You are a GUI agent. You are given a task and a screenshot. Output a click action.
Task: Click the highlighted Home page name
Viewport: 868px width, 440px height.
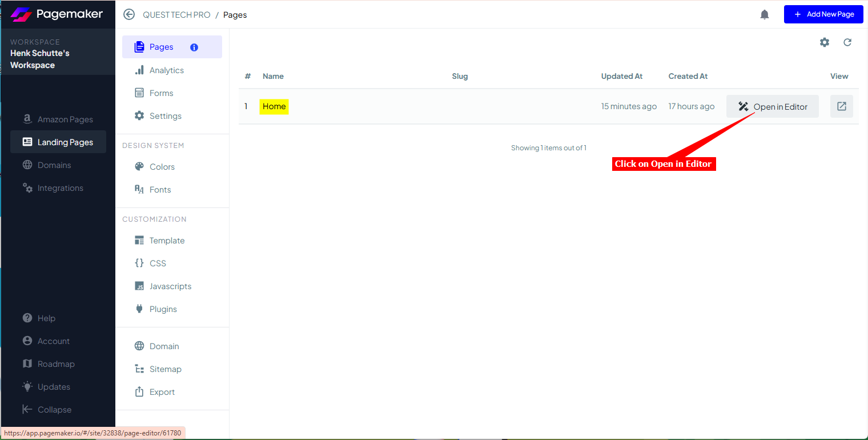coord(274,106)
